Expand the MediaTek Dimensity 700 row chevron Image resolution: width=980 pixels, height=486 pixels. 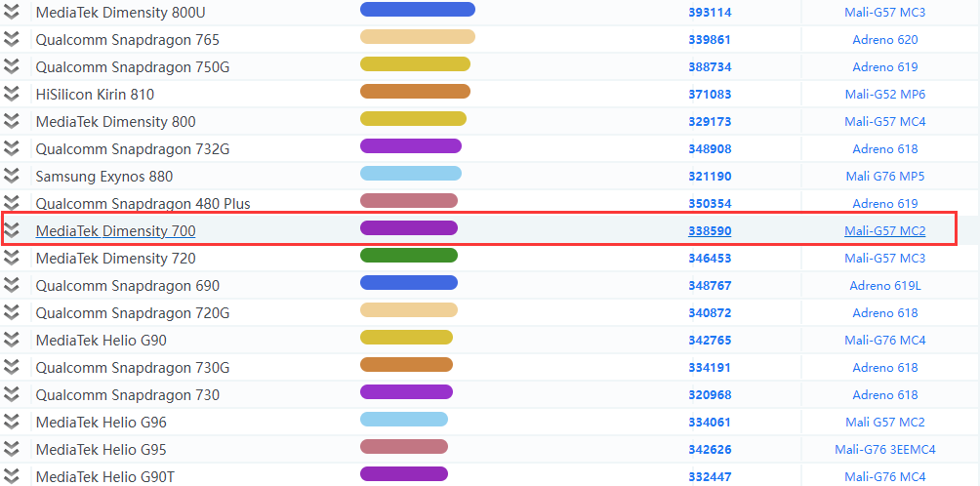point(12,231)
